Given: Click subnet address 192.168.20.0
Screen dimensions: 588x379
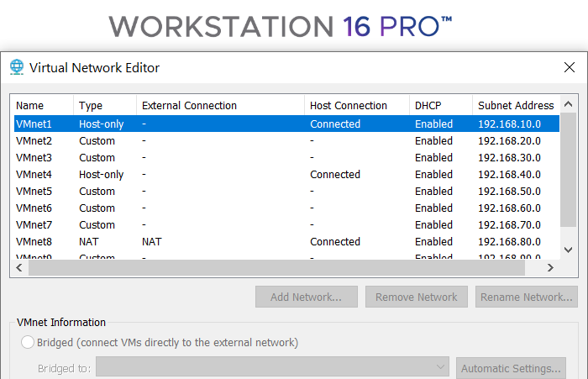Looking at the screenshot, I should click(x=509, y=141).
